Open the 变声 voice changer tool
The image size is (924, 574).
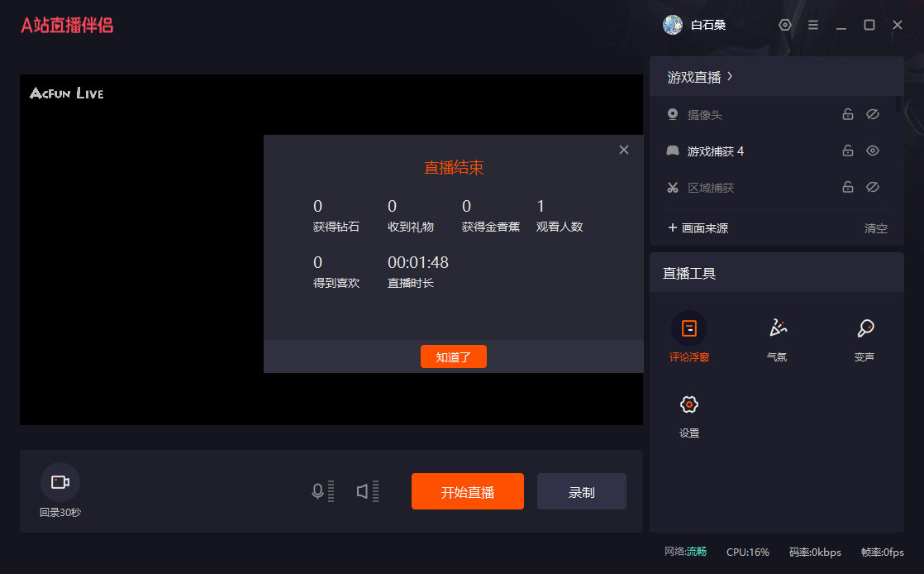864,329
